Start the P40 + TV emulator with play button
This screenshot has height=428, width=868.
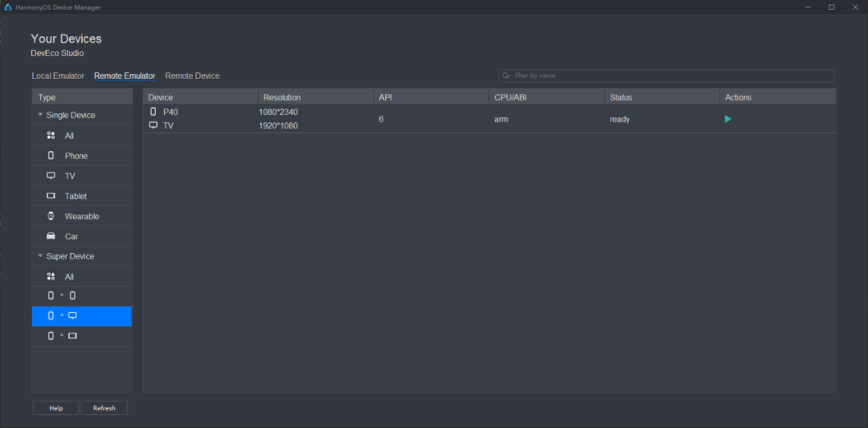pos(728,119)
